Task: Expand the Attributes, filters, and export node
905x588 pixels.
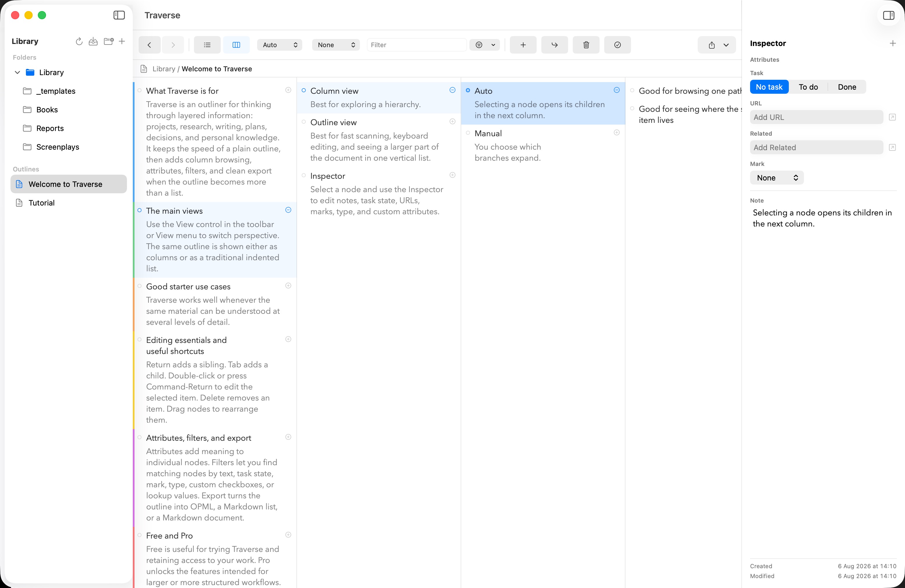Action: (x=288, y=437)
